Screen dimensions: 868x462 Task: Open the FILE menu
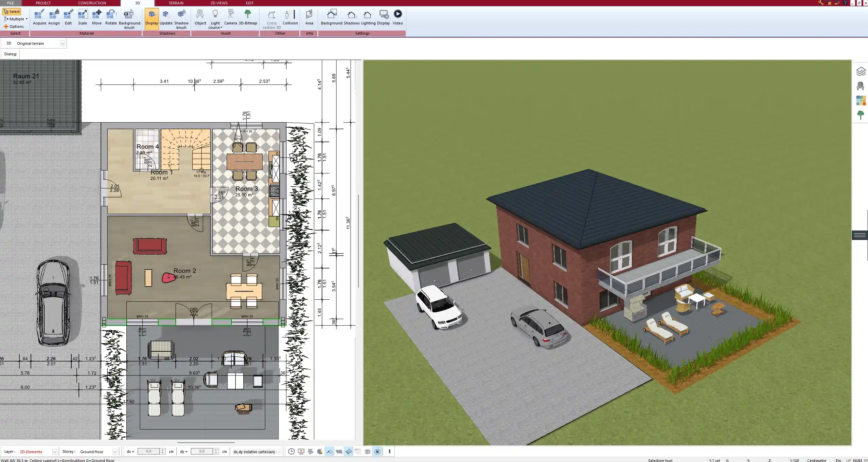click(11, 3)
